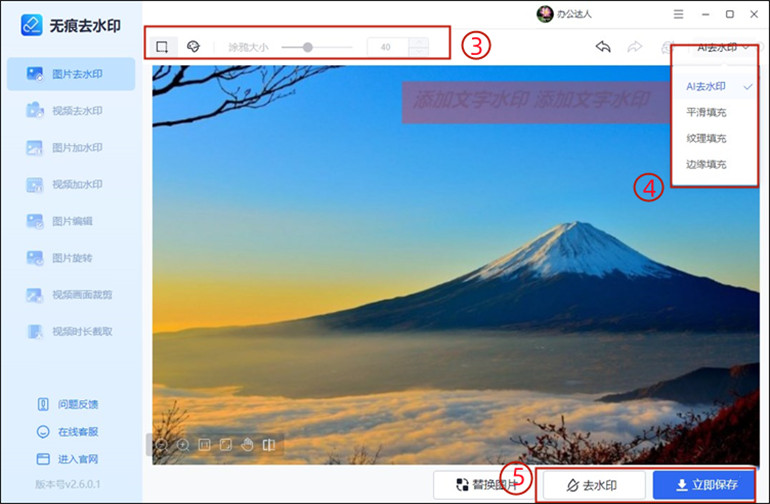
Task: Click the 去水印 button
Action: [x=593, y=486]
